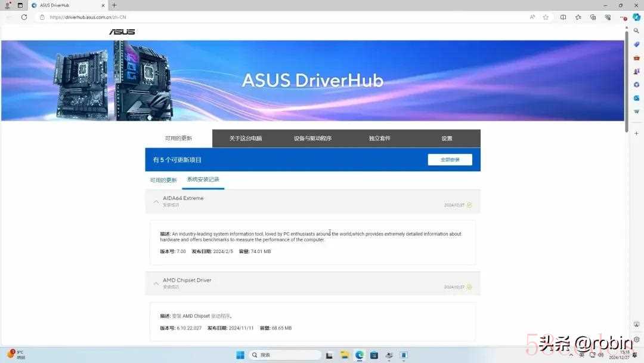Switch to the 独立套件 tab
The image size is (644, 363).
click(379, 139)
